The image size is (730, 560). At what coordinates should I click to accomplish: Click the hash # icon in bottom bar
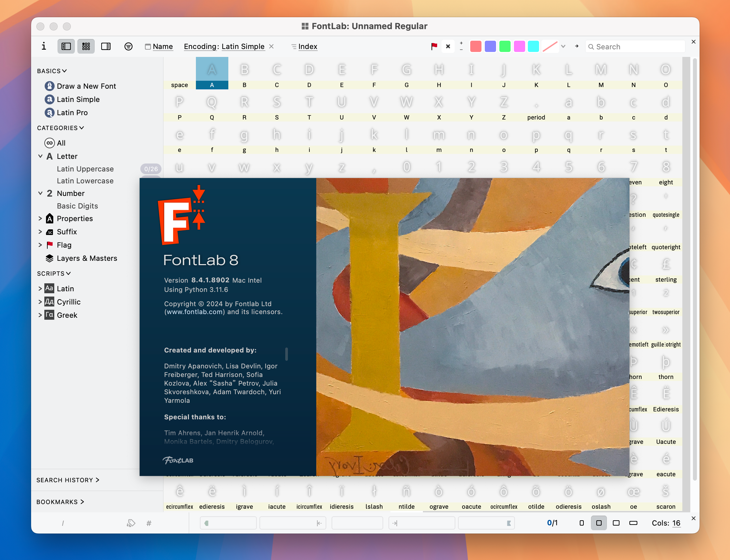(x=149, y=523)
